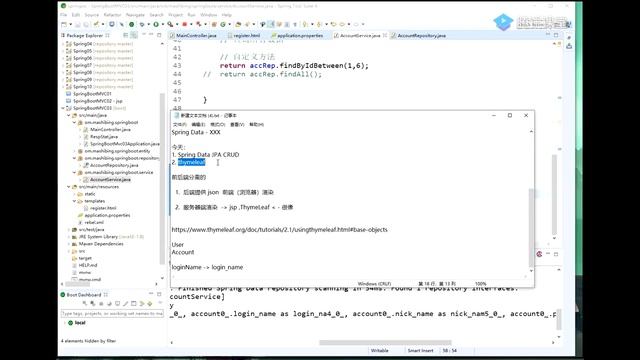Image resolution: width=640 pixels, height=360 pixels.
Task: Expand the Spring07 project node
Action: pos(63,65)
